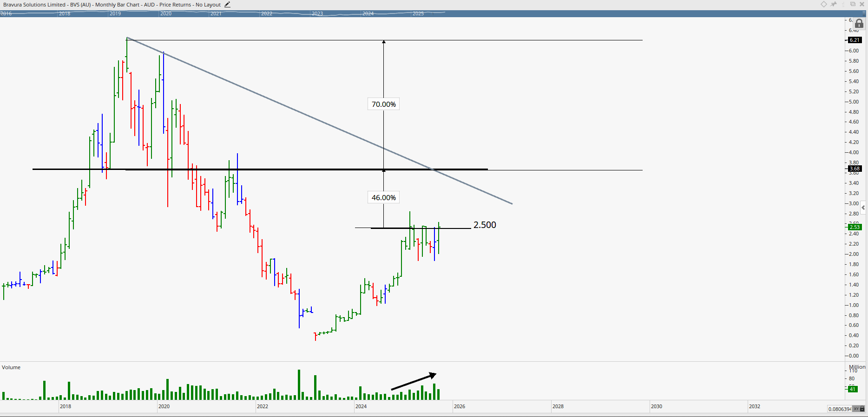The width and height of the screenshot is (868, 417).
Task: Select the black arrow above volume bars
Action: click(x=414, y=381)
